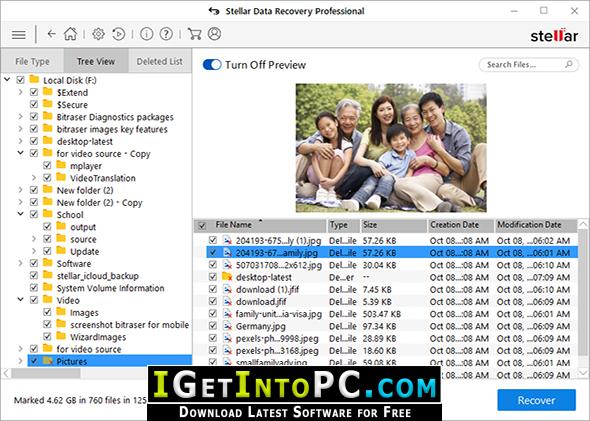Click the stellar_icloud_backup folder icon

coord(48,275)
